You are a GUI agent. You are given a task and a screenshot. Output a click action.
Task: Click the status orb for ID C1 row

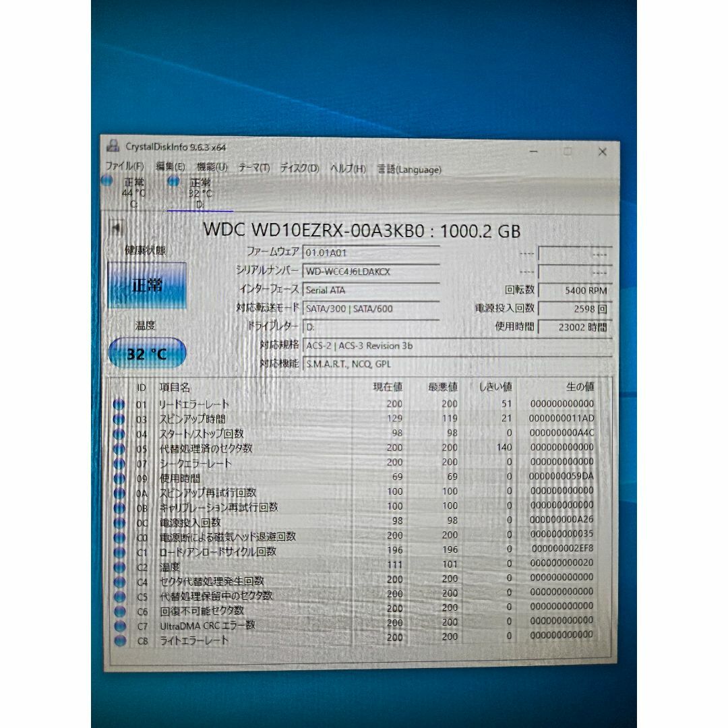tap(119, 553)
